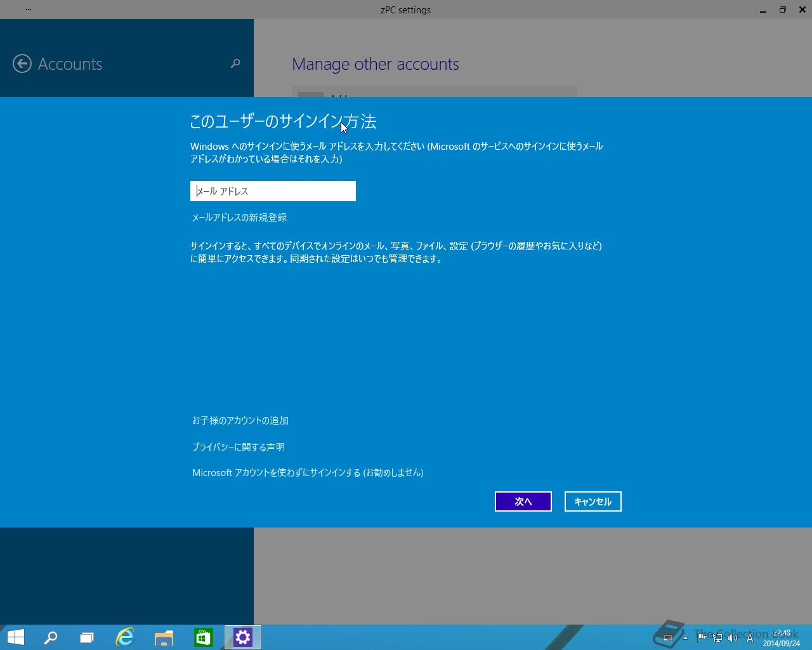The height and width of the screenshot is (650, 812).
Task: Open the touch keyboard tray icon
Action: (667, 638)
